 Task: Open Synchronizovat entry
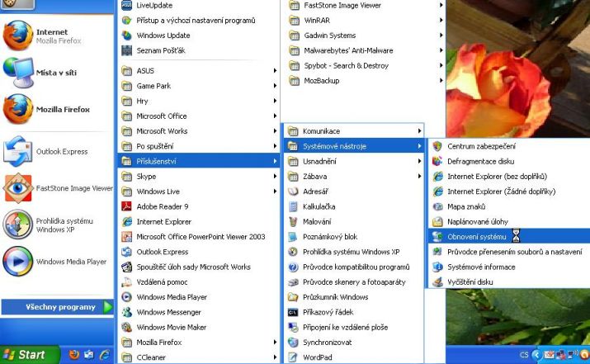[354, 343]
